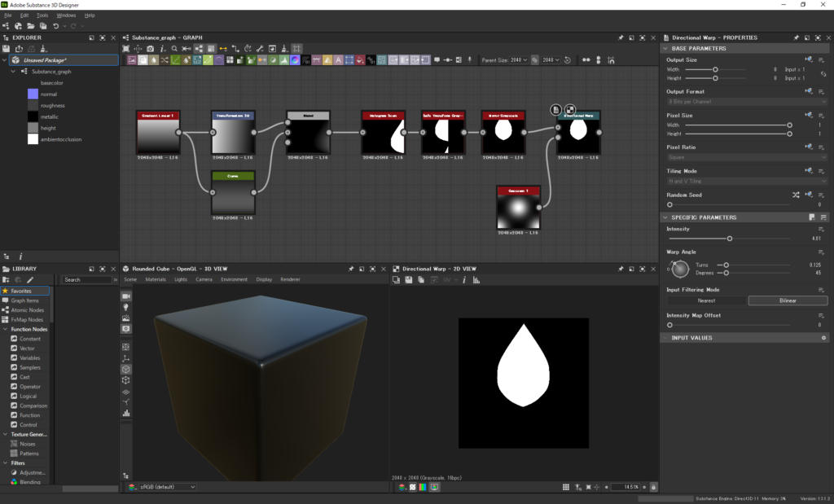Show info in the 2D view toolbar
The width and height of the screenshot is (834, 504).
tap(464, 279)
